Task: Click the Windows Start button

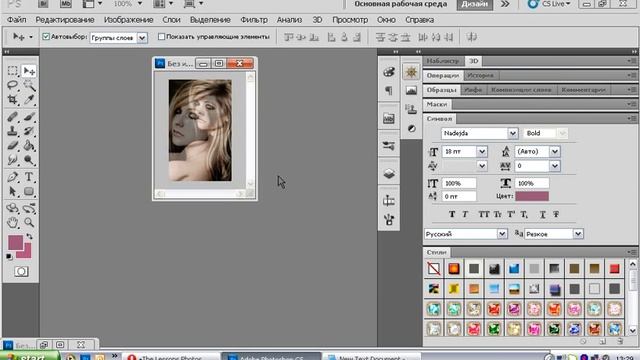Action: [29, 356]
